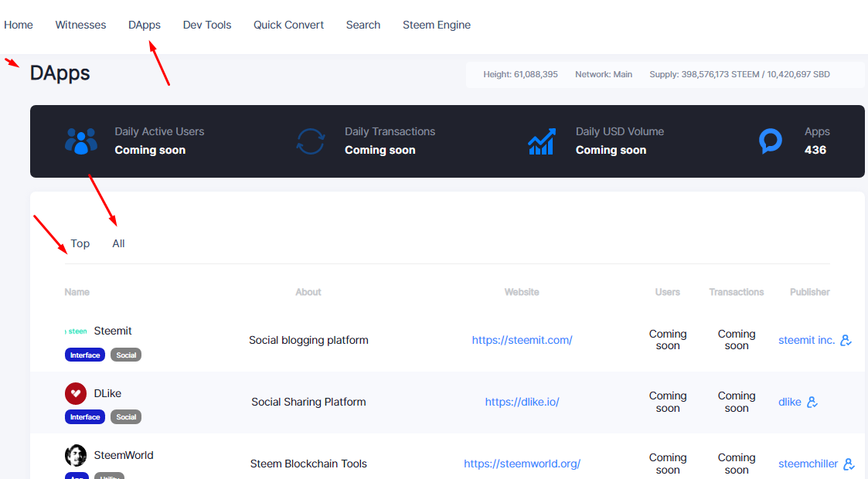
Task: Click the Apps count 436
Action: (x=815, y=150)
